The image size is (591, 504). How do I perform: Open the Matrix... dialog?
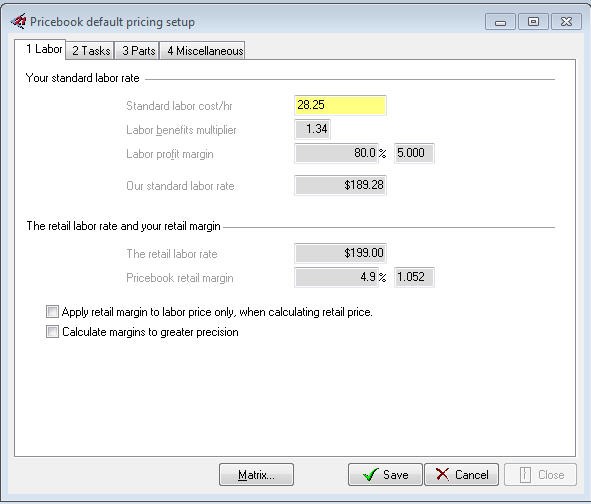click(256, 475)
